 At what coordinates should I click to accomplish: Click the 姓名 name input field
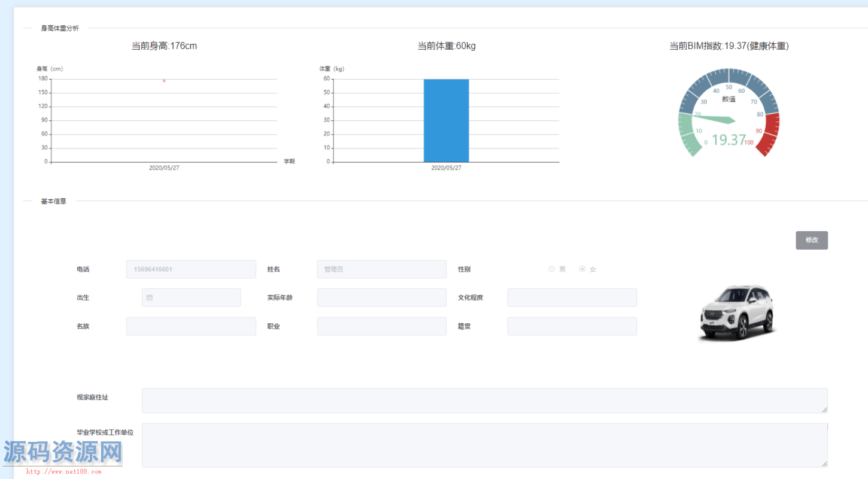click(x=381, y=269)
